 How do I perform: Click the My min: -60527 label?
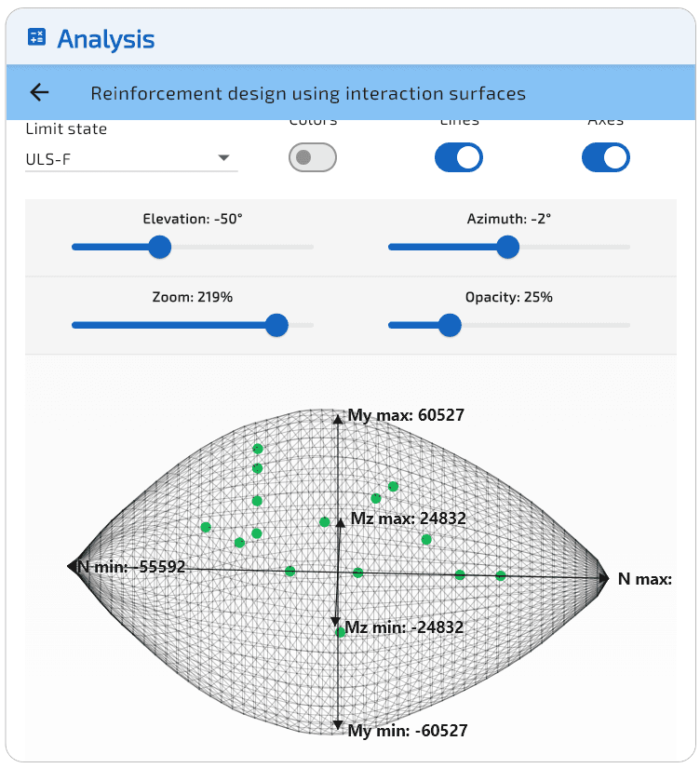click(407, 731)
